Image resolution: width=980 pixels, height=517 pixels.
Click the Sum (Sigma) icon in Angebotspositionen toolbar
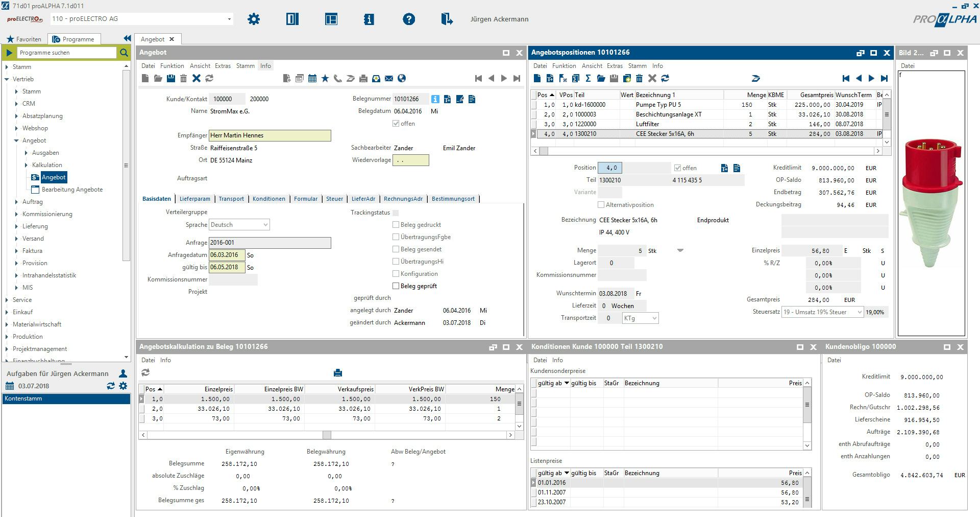[589, 78]
